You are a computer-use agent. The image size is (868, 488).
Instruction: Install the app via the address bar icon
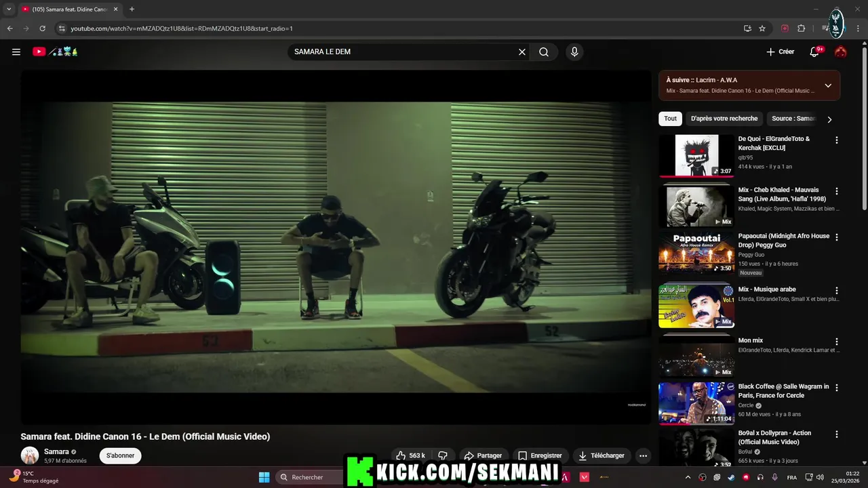coord(747,28)
